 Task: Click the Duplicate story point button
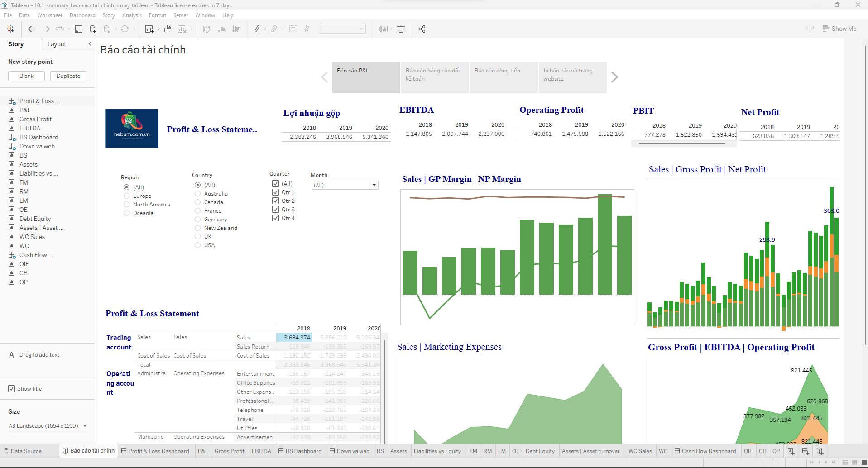tap(68, 76)
